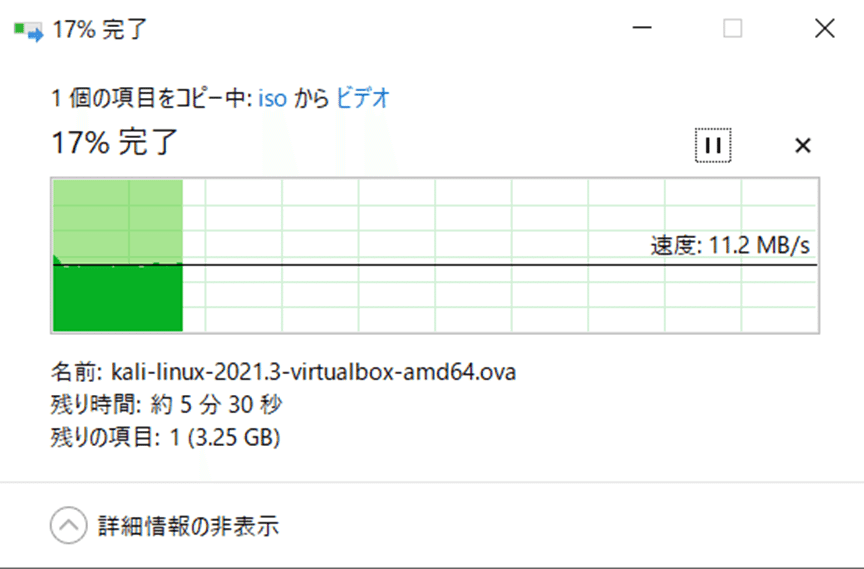Click the dark green completed progress area
The height and width of the screenshot is (569, 864).
pyautogui.click(x=118, y=299)
